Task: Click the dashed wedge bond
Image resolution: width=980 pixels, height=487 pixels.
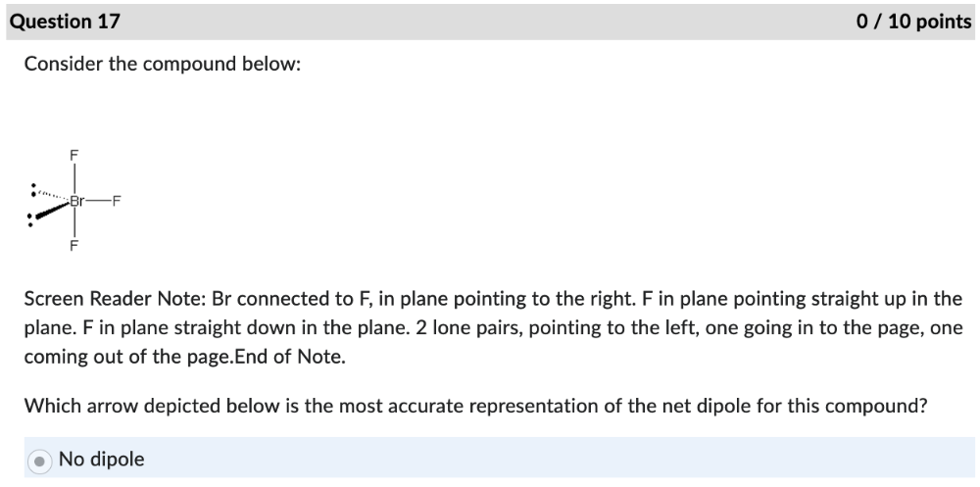Action: (x=53, y=194)
